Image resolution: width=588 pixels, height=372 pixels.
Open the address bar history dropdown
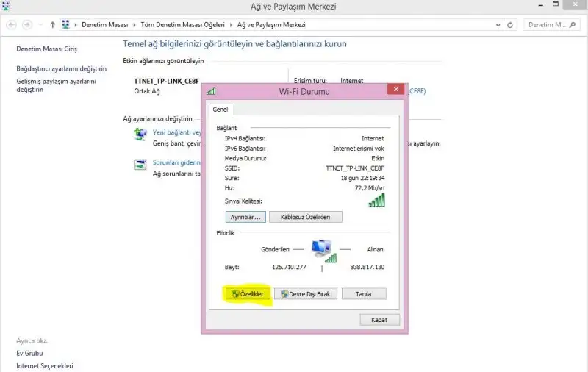[498, 24]
